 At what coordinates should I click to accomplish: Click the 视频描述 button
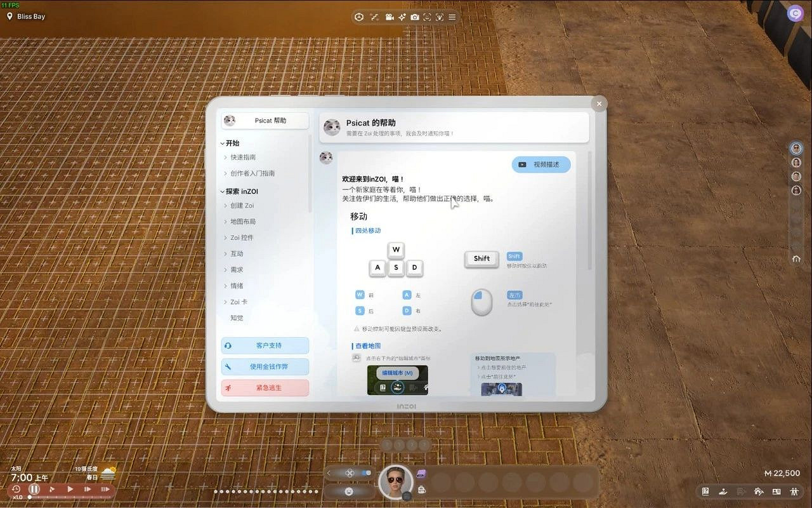[x=541, y=164]
